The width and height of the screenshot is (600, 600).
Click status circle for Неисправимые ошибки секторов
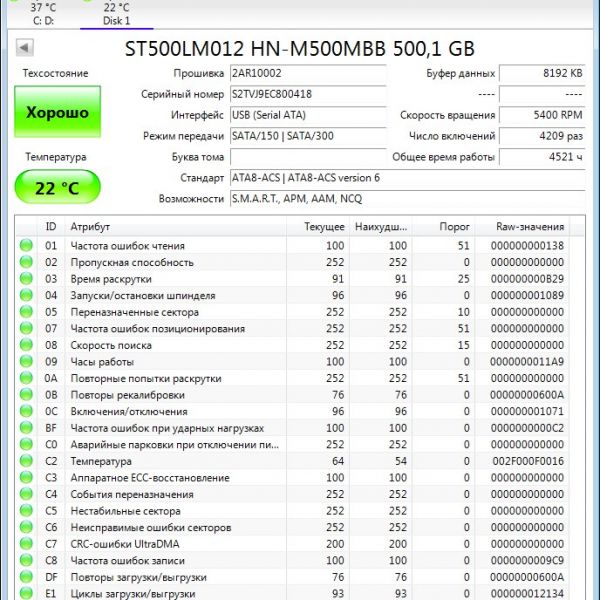point(26,527)
